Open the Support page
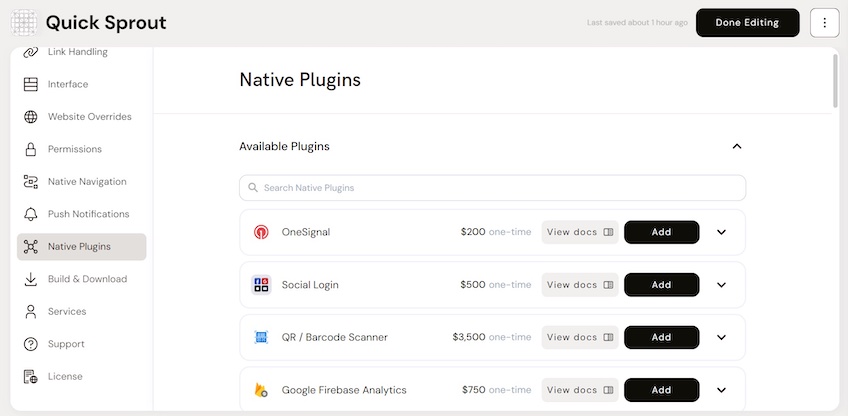848x416 pixels. tap(82, 344)
